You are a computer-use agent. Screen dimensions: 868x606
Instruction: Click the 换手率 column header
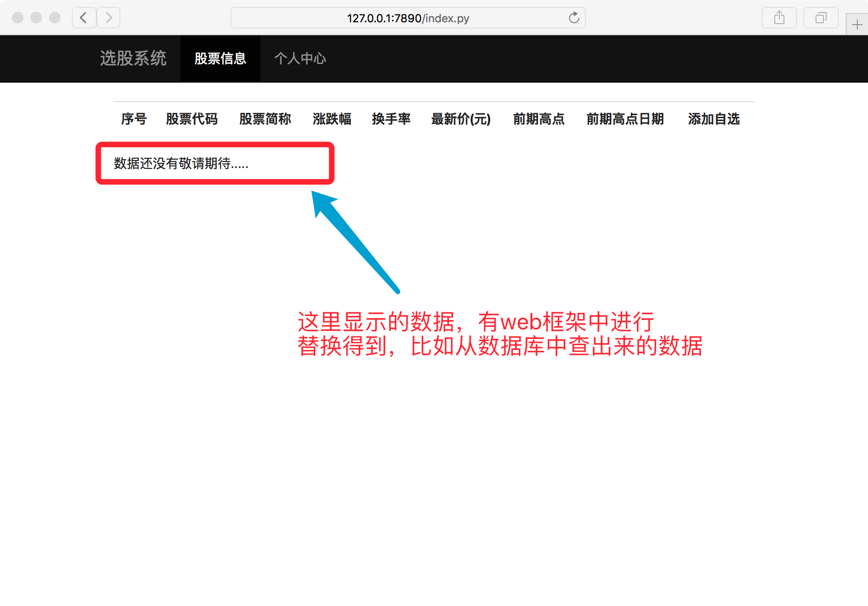click(391, 119)
